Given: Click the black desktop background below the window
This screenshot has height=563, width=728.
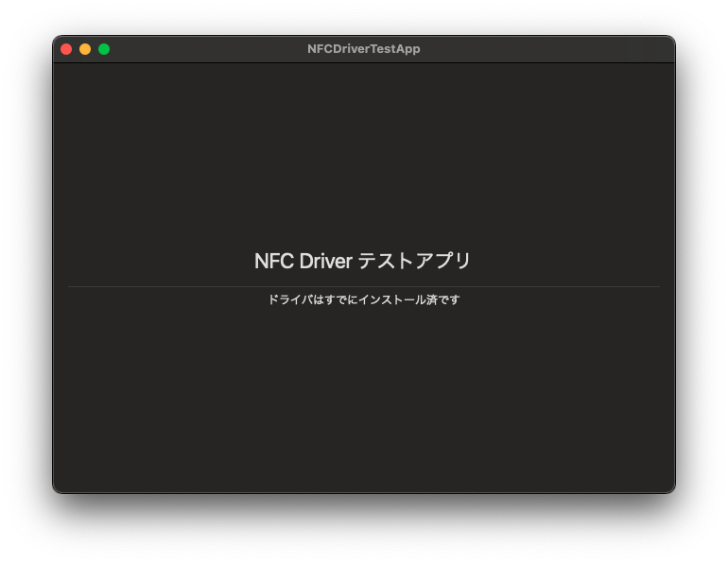Looking at the screenshot, I should tap(363, 529).
